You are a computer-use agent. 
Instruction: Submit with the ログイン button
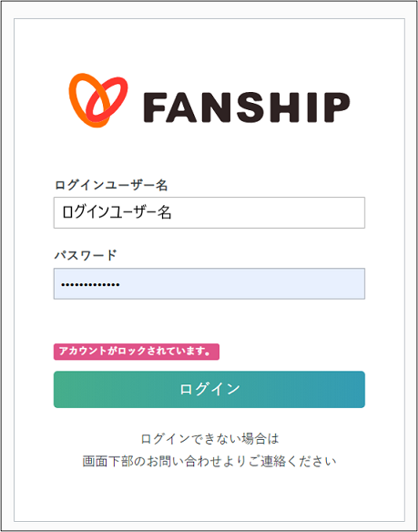(209, 389)
